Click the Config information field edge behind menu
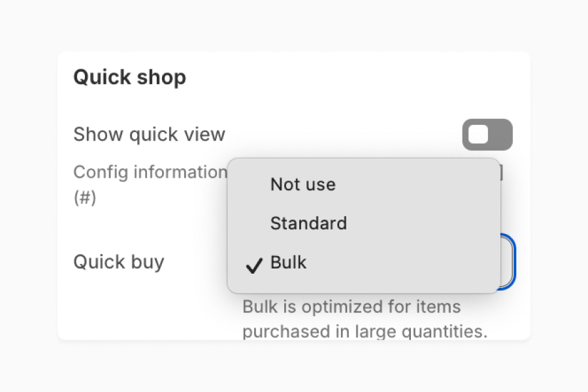 tap(502, 172)
